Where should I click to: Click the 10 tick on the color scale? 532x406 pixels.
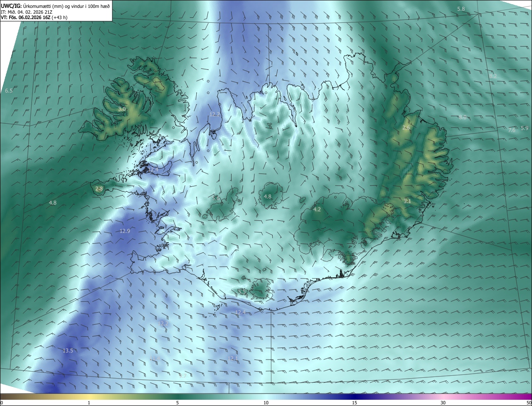pyautogui.click(x=266, y=403)
